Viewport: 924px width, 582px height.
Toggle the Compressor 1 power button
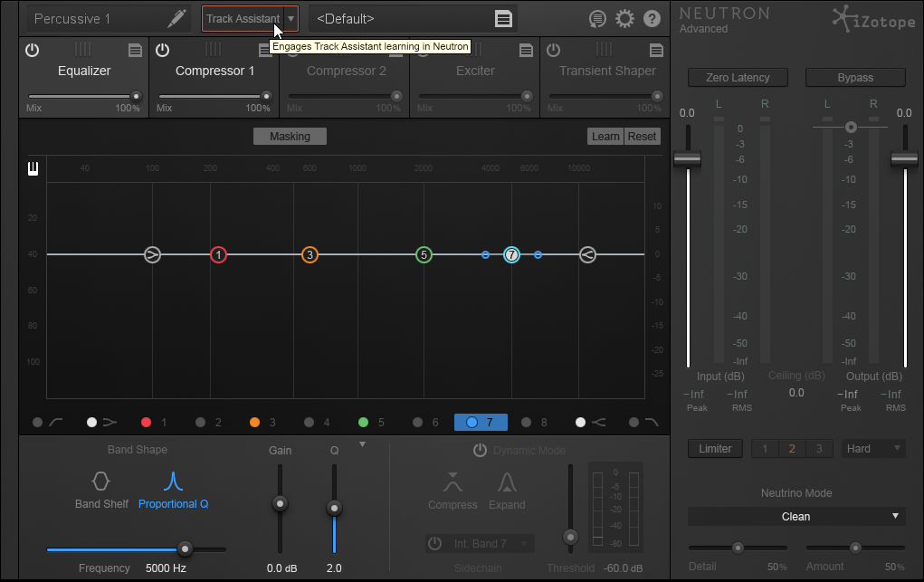163,50
